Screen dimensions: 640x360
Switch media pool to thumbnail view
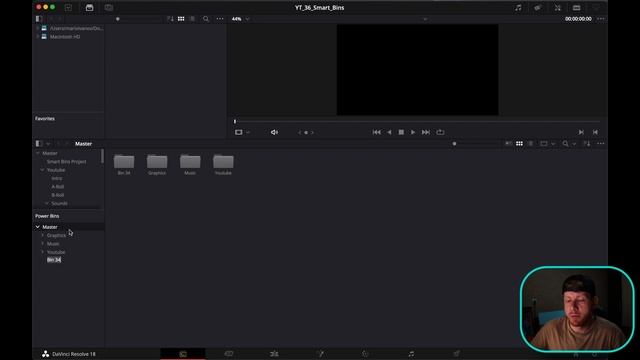coord(519,144)
